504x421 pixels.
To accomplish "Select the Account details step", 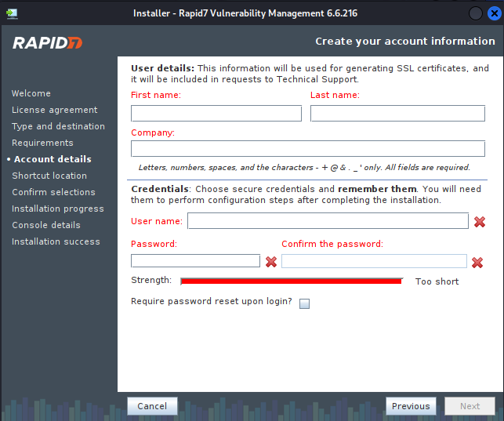I will click(x=53, y=159).
